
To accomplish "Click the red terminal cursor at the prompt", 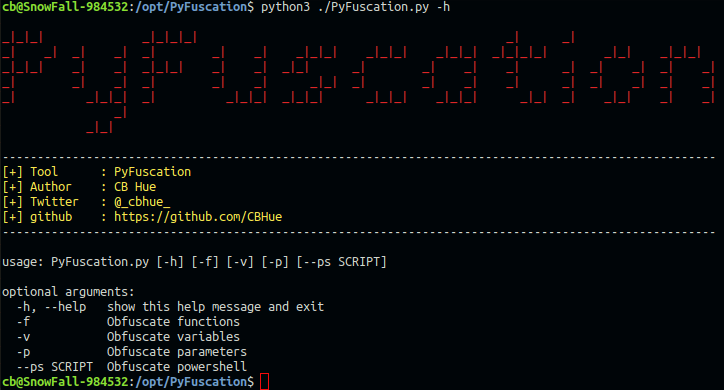I will (x=264, y=382).
